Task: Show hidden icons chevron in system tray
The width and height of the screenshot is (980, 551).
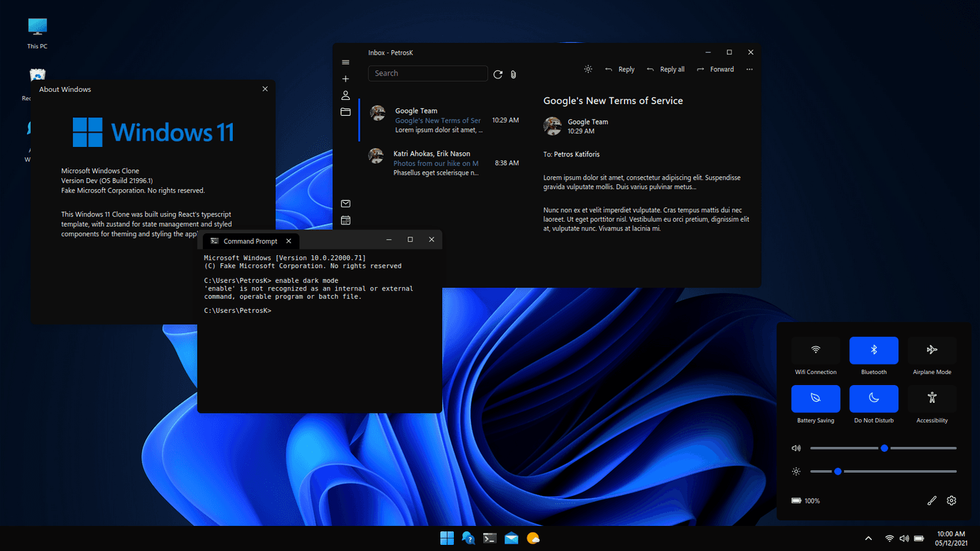Action: point(868,539)
